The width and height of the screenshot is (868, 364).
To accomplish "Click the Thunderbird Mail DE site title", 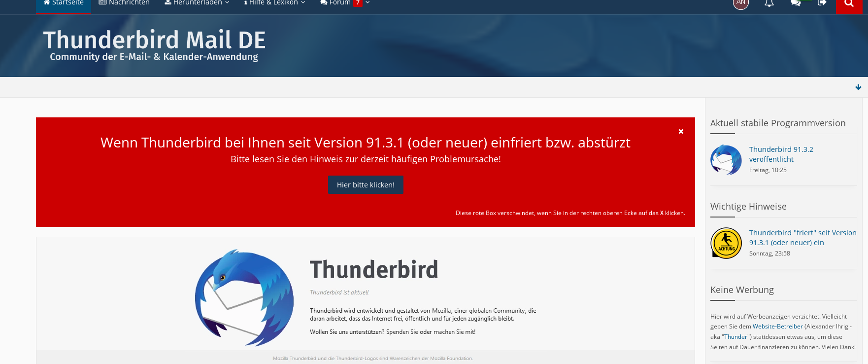I will click(x=154, y=40).
